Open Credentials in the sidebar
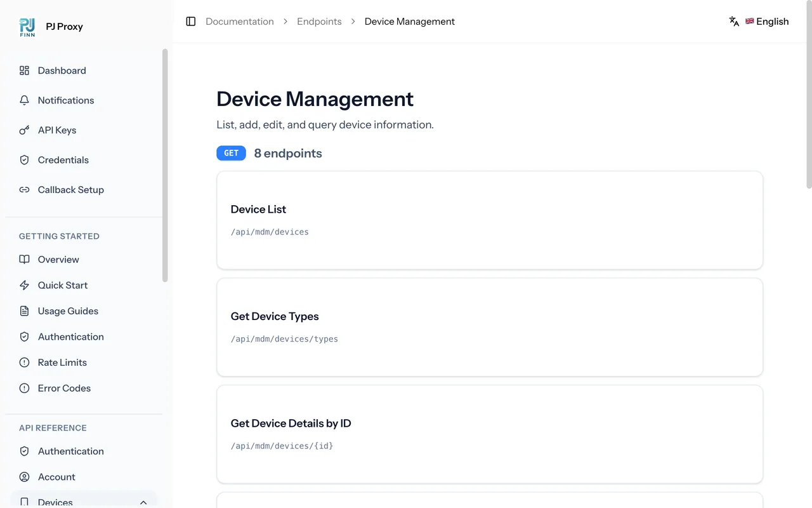The image size is (812, 508). (84, 160)
